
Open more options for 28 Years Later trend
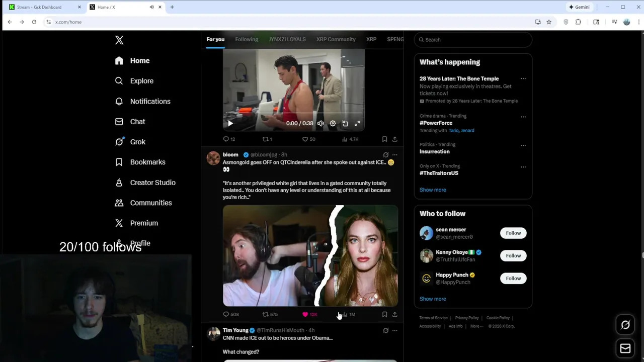pos(523,79)
